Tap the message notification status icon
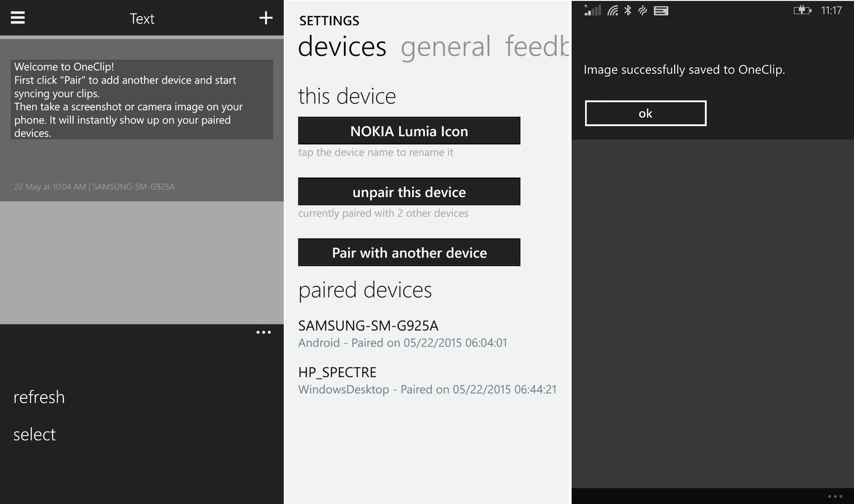Screen dimensions: 854x504 point(661,11)
